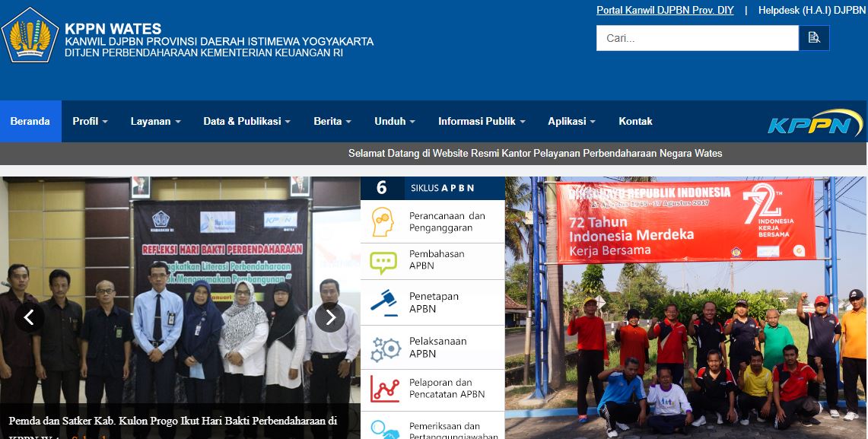This screenshot has width=868, height=439.
Task: Open Perancanaan dan Penganggaran link
Action: point(447,222)
